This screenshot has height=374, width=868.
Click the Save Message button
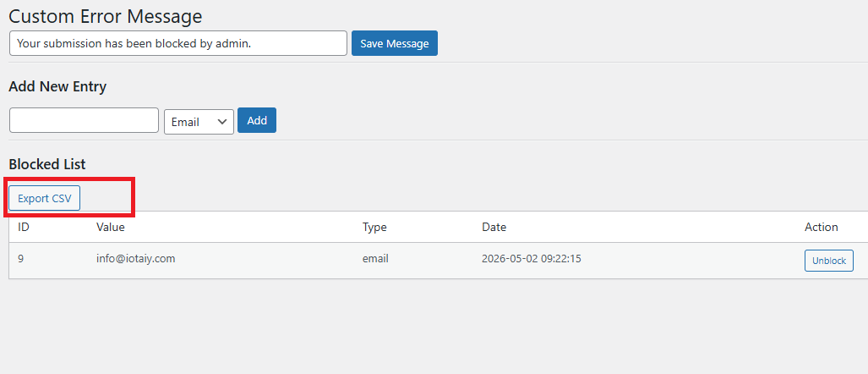(x=394, y=43)
